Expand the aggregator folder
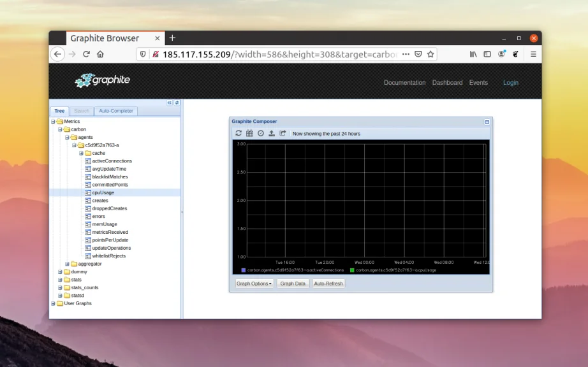This screenshot has width=588, height=367. point(67,264)
